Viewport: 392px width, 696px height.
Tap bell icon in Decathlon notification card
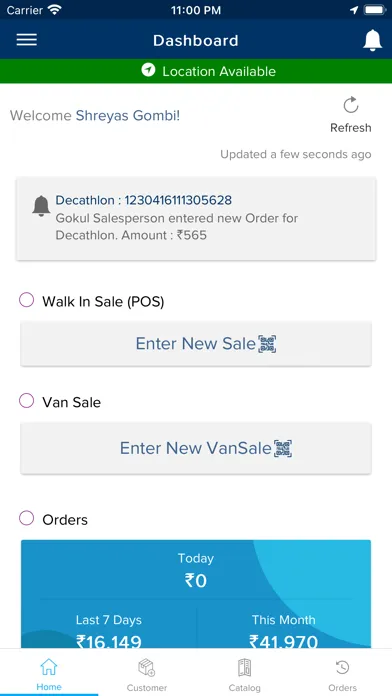coord(41,206)
